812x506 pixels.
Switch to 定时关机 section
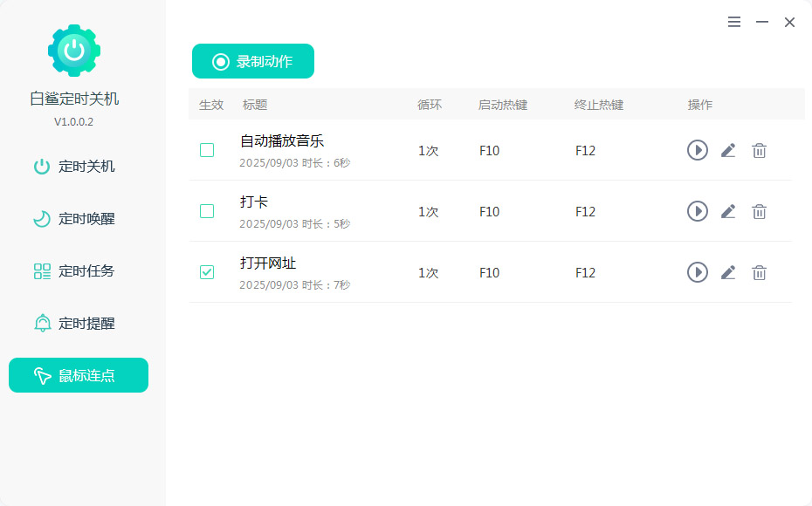pyautogui.click(x=78, y=167)
